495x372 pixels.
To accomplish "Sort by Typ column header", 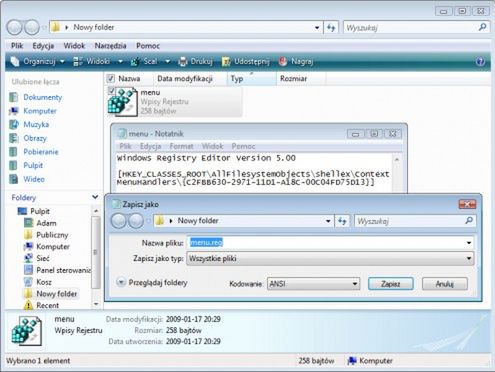I will click(x=252, y=79).
